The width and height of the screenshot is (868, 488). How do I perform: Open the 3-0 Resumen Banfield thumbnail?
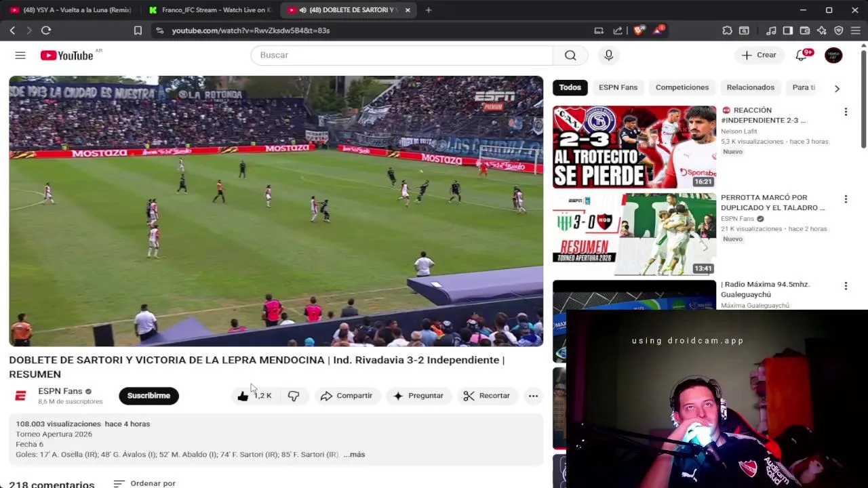pyautogui.click(x=634, y=235)
